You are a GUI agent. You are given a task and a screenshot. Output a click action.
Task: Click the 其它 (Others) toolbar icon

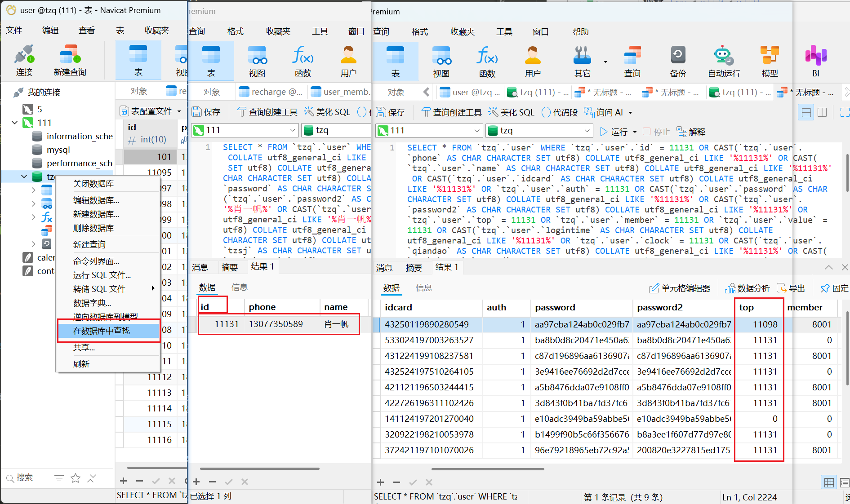pos(582,61)
